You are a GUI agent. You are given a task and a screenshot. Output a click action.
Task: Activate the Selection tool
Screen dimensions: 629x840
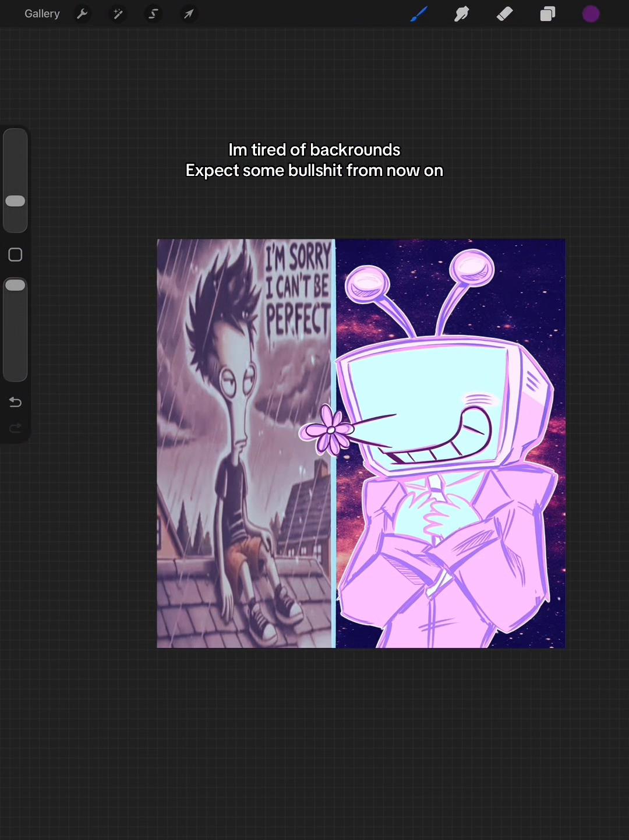[x=153, y=13]
